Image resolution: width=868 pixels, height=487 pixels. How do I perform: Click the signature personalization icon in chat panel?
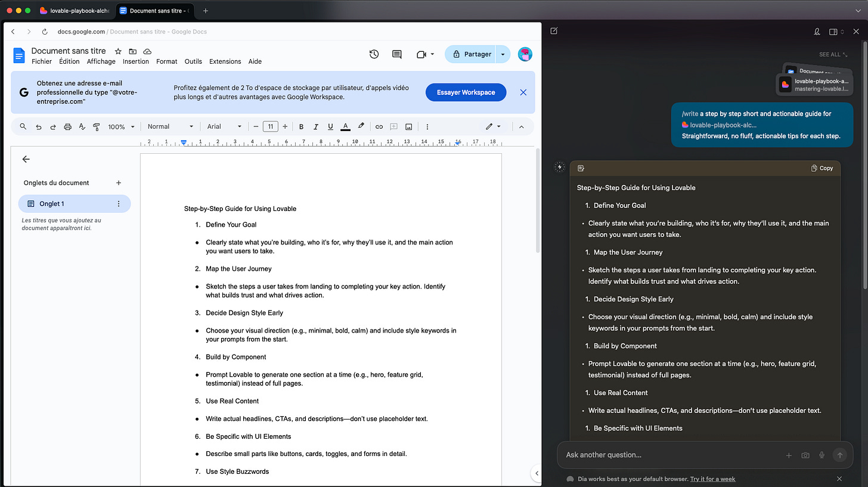point(817,32)
